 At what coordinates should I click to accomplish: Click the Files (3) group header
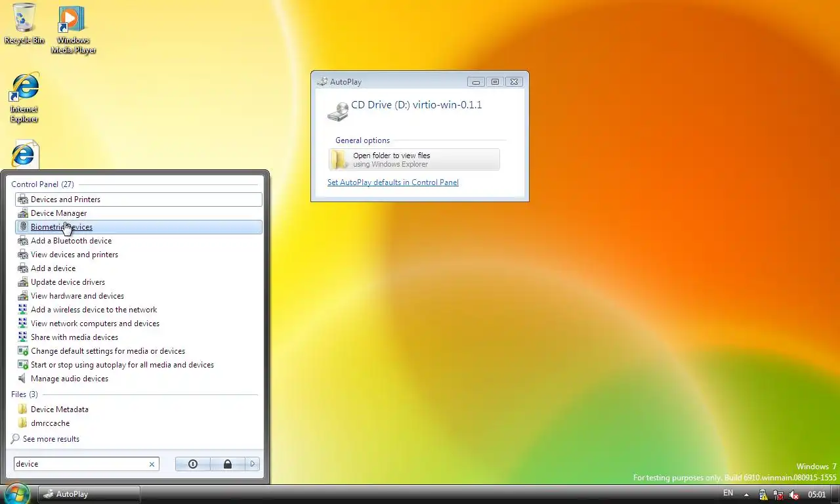tap(24, 394)
